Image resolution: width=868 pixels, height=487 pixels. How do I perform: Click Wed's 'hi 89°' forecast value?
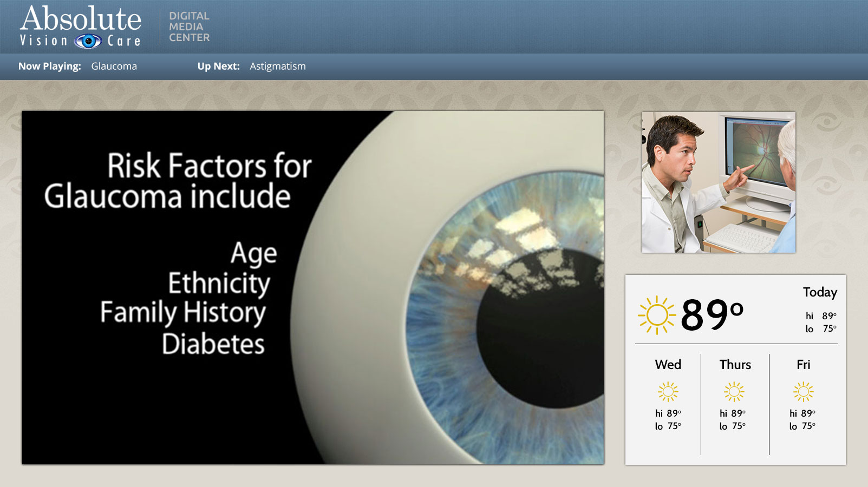pyautogui.click(x=668, y=413)
